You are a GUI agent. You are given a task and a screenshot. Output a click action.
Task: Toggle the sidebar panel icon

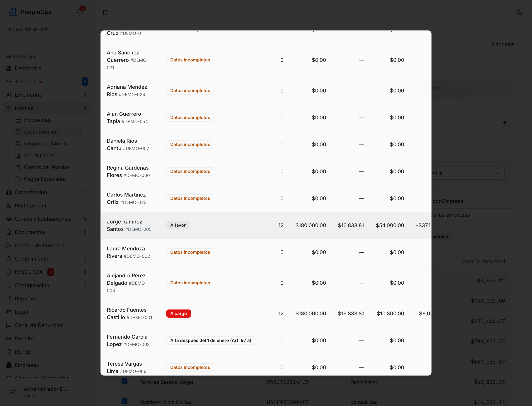(x=106, y=13)
